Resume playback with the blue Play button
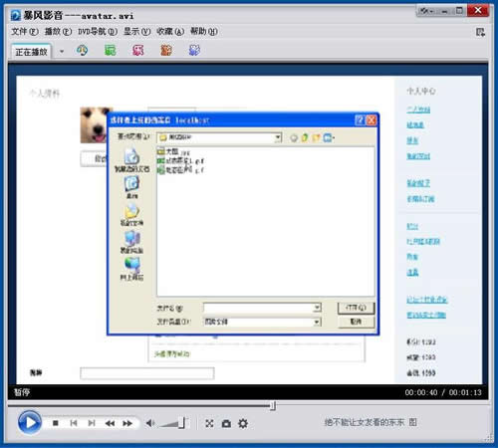This screenshot has width=498, height=448. point(30,422)
